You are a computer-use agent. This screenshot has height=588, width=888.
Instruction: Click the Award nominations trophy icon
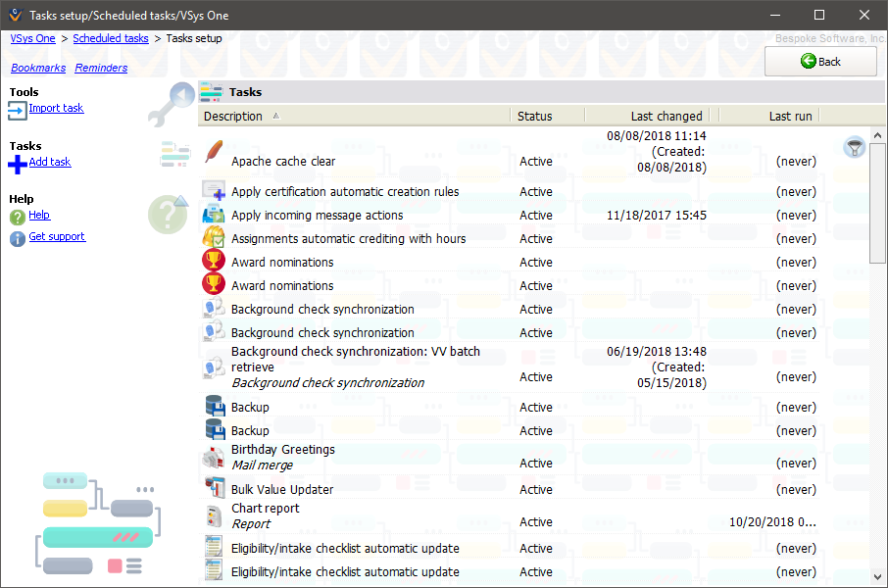click(213, 262)
